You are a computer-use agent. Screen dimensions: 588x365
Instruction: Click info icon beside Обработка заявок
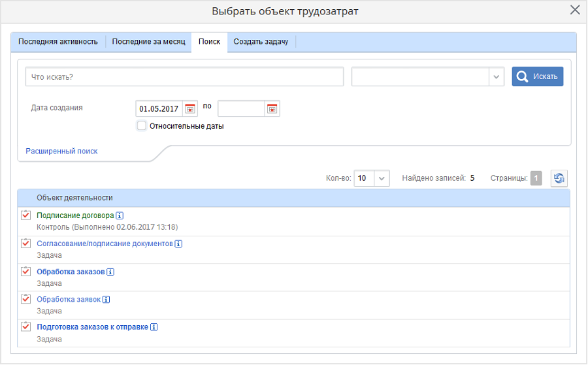(x=106, y=300)
